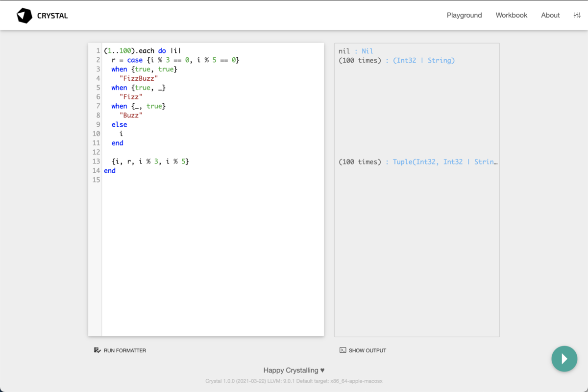Click the "Happy Crystalling ♥" footer text

(x=294, y=370)
